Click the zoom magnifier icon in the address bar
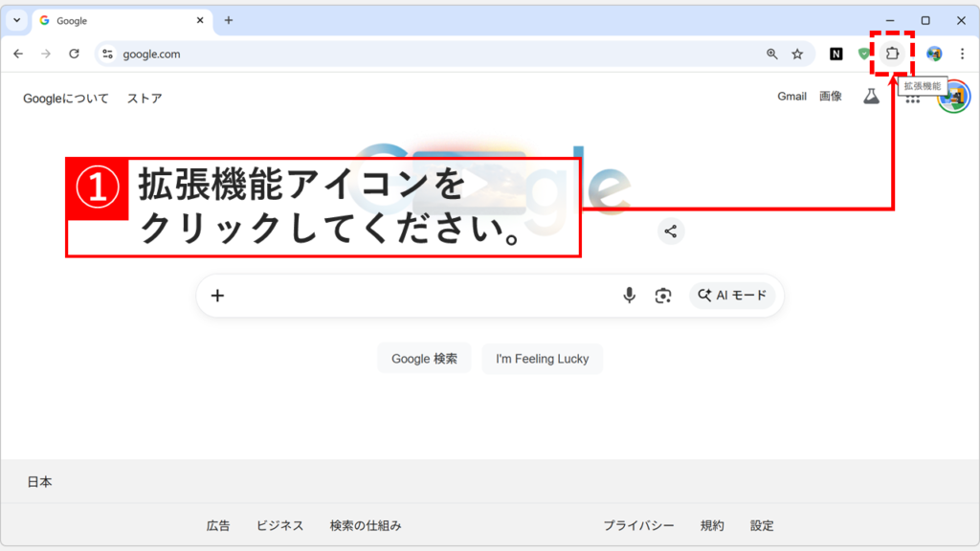Image resolution: width=980 pixels, height=551 pixels. tap(773, 55)
